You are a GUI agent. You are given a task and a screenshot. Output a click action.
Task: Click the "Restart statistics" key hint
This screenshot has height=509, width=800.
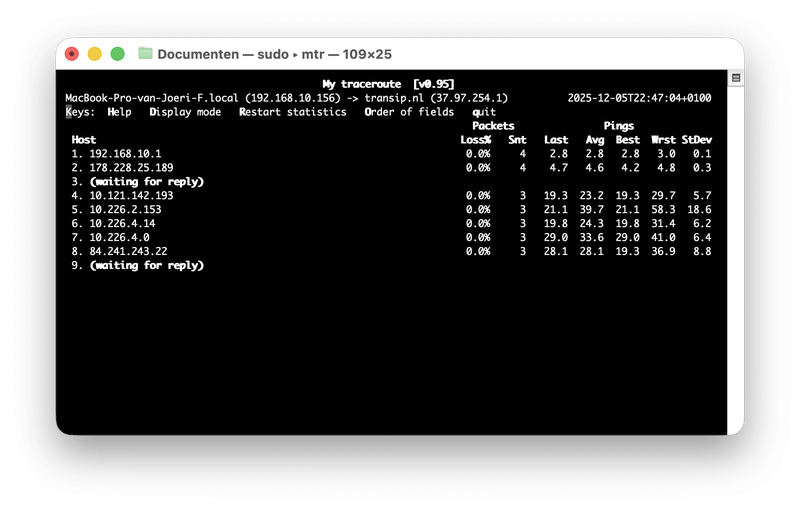click(x=293, y=112)
